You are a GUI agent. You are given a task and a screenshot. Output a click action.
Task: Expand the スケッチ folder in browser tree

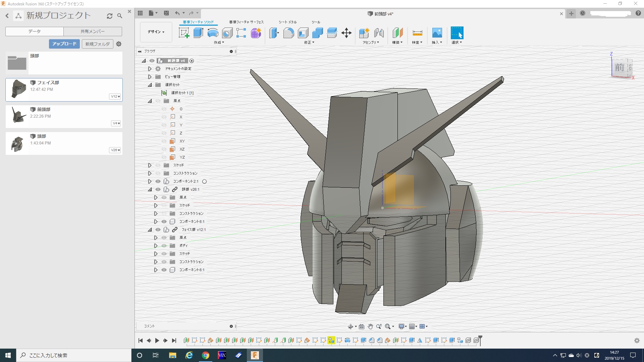[150, 165]
